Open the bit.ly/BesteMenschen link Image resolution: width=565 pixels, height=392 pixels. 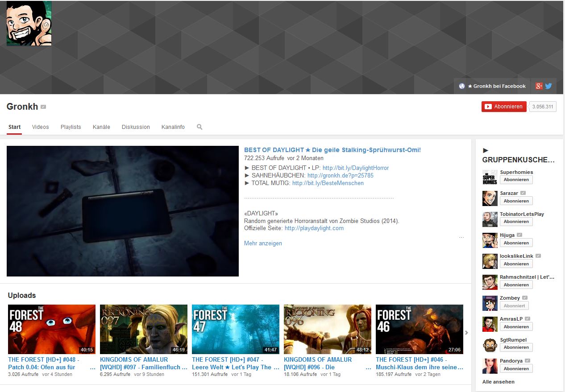(328, 183)
